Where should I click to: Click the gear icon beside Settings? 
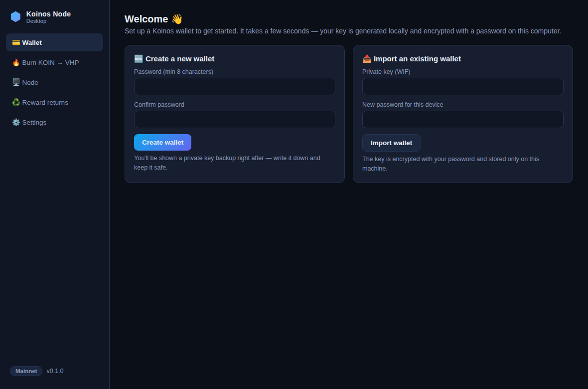[16, 122]
